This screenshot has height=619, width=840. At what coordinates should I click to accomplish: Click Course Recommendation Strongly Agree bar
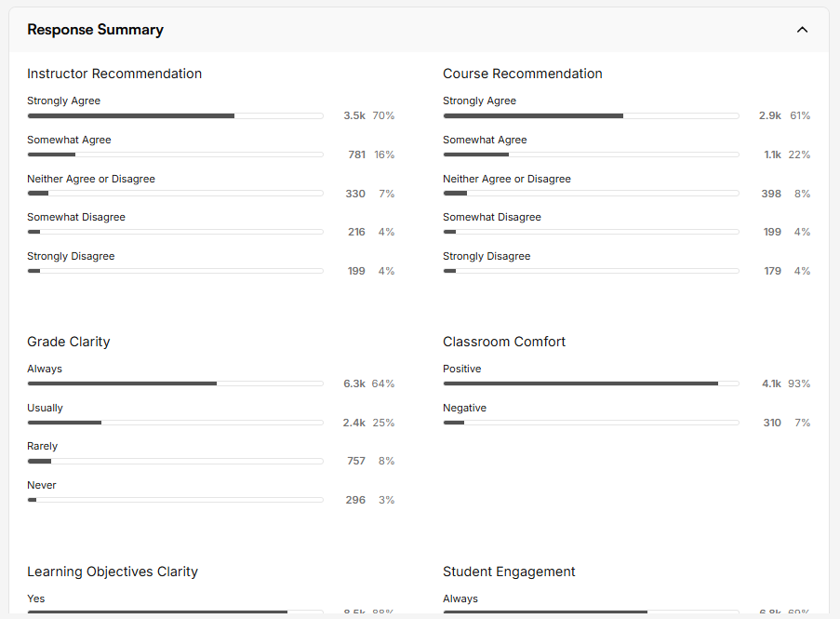pyautogui.click(x=591, y=115)
